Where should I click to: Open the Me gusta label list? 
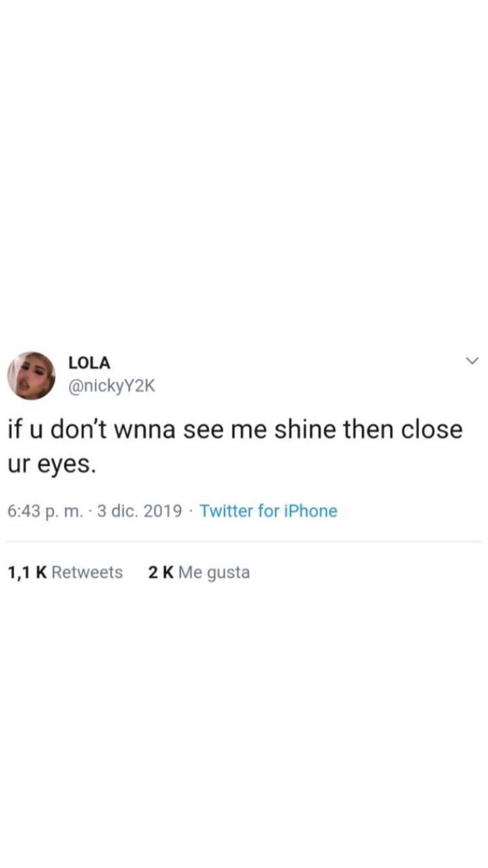[x=214, y=573]
